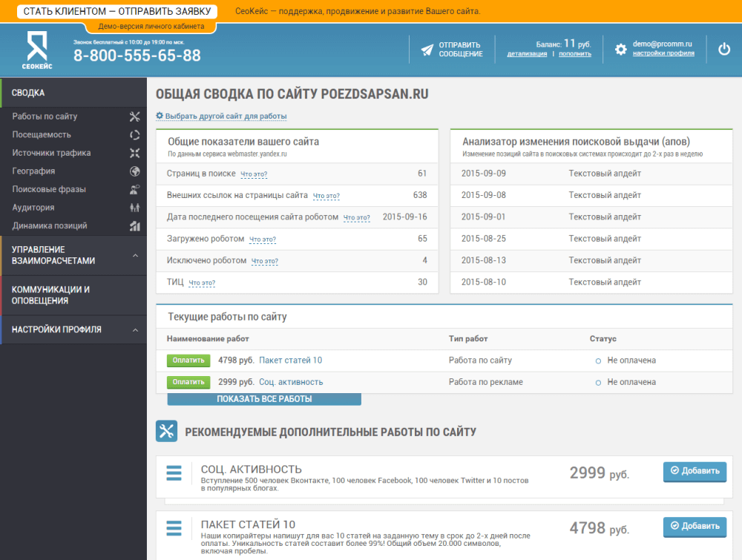The image size is (742, 560).
Task: Click Что это? next to ТИЦ
Action: (202, 283)
